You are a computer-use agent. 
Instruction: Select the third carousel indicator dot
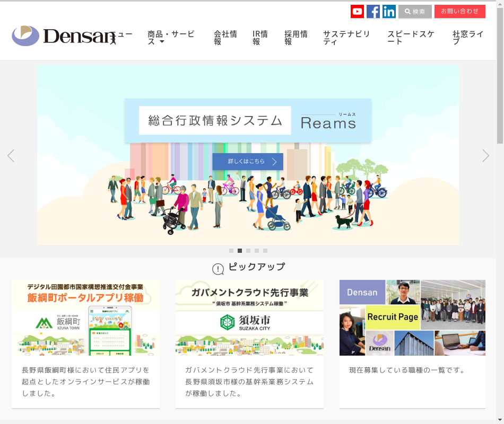(x=248, y=251)
